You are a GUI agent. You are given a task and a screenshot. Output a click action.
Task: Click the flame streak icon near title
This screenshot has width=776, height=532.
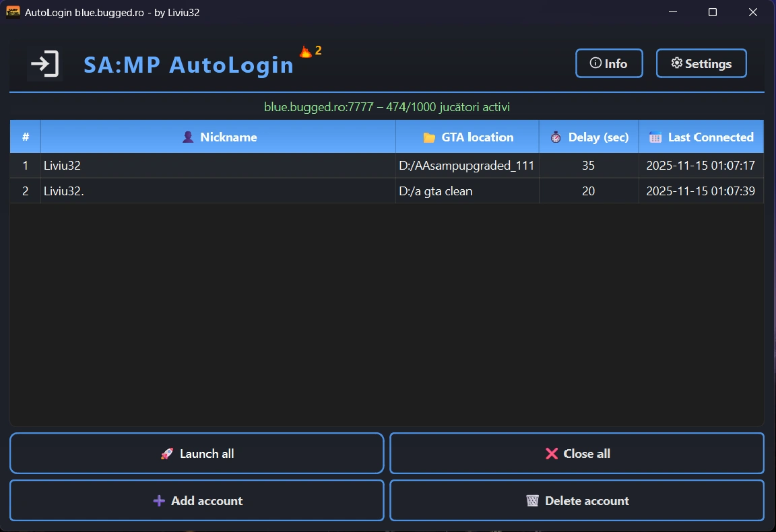click(305, 52)
